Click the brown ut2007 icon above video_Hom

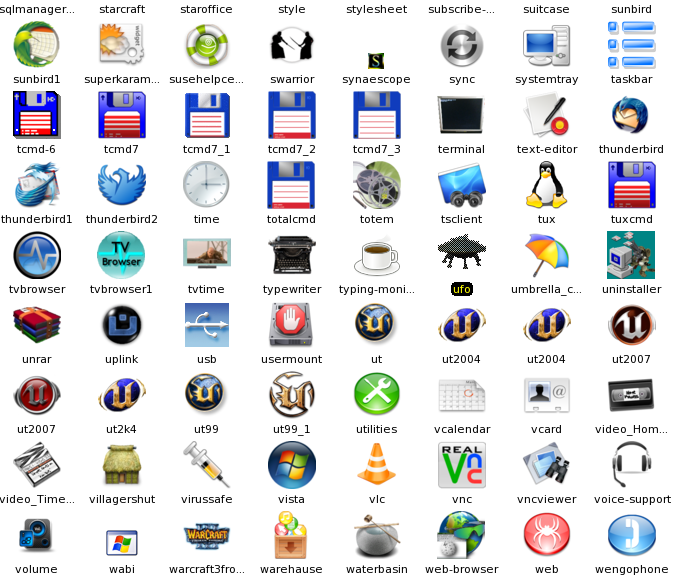pyautogui.click(x=632, y=325)
